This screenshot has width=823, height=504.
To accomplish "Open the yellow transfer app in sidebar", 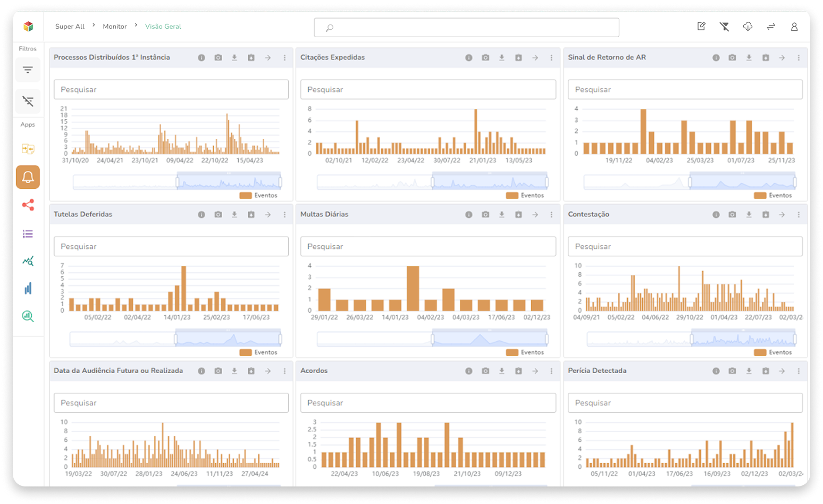I will 28,149.
